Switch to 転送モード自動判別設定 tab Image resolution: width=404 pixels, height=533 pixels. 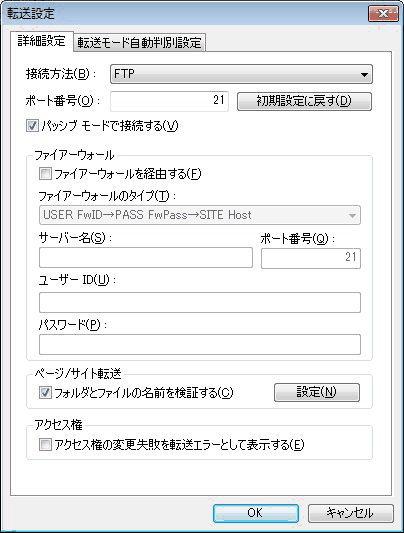[140, 42]
